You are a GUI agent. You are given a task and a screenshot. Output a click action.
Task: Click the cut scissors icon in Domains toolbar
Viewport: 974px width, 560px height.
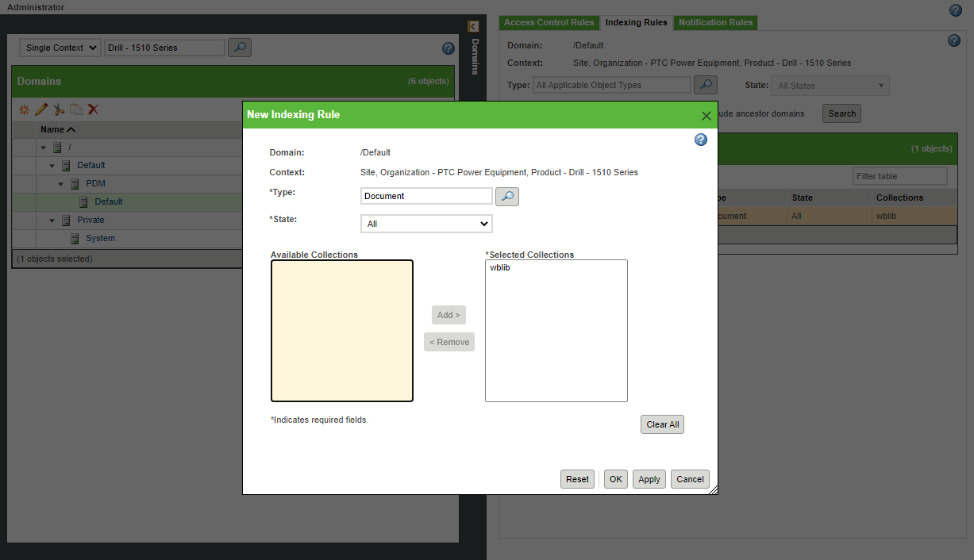(x=59, y=109)
